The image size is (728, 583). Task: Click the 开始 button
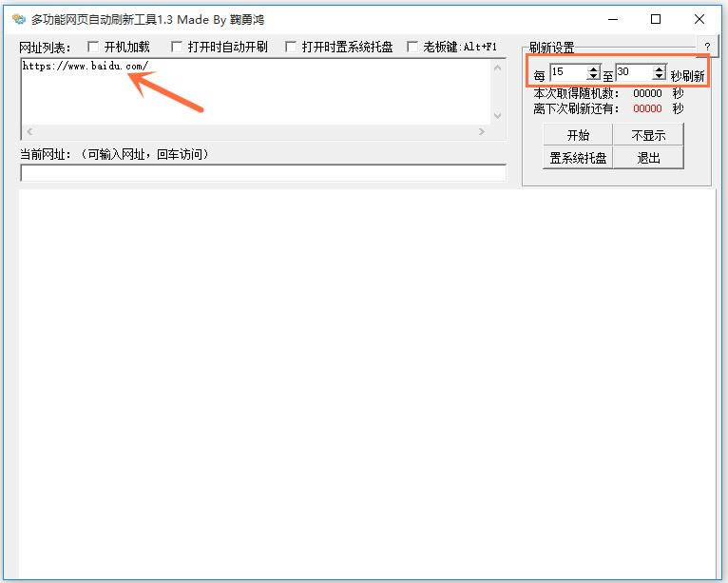coord(578,135)
